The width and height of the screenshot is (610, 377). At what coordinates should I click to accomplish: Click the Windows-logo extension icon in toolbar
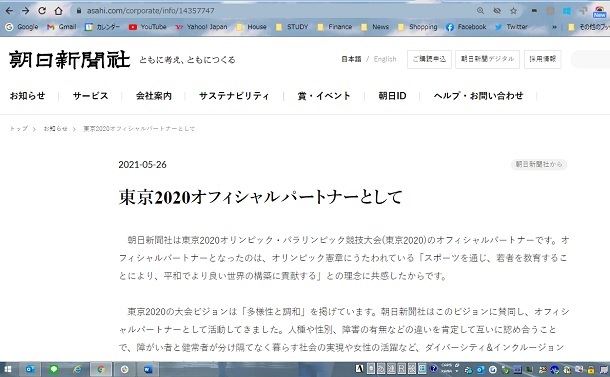coord(567,11)
